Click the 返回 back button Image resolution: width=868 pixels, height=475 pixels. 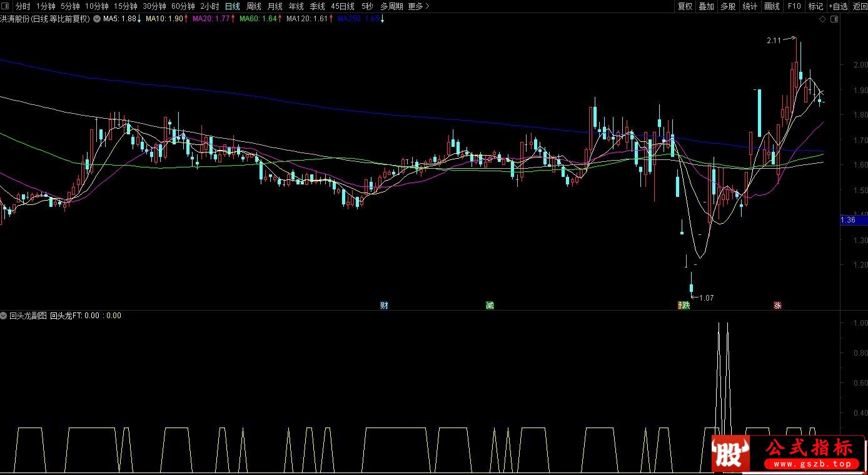860,6
